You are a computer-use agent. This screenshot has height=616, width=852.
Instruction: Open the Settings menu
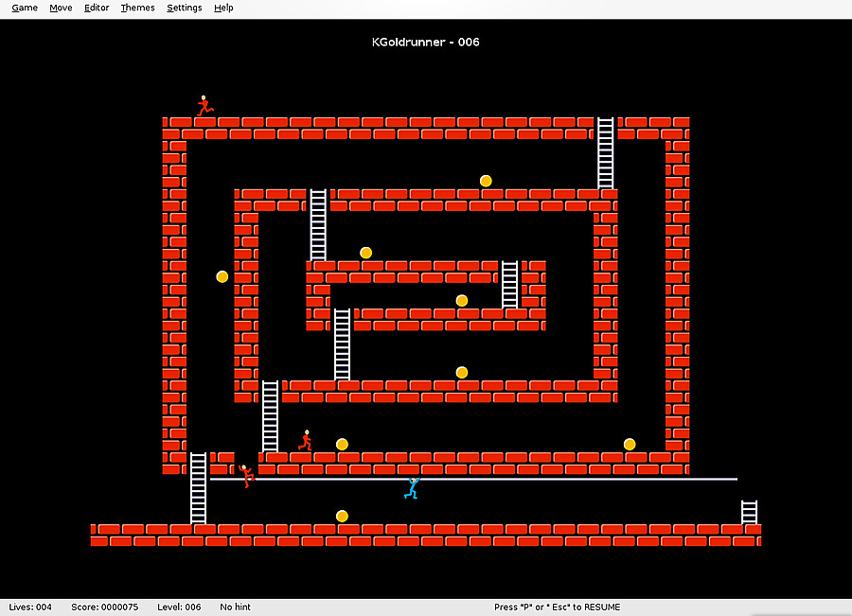click(185, 8)
